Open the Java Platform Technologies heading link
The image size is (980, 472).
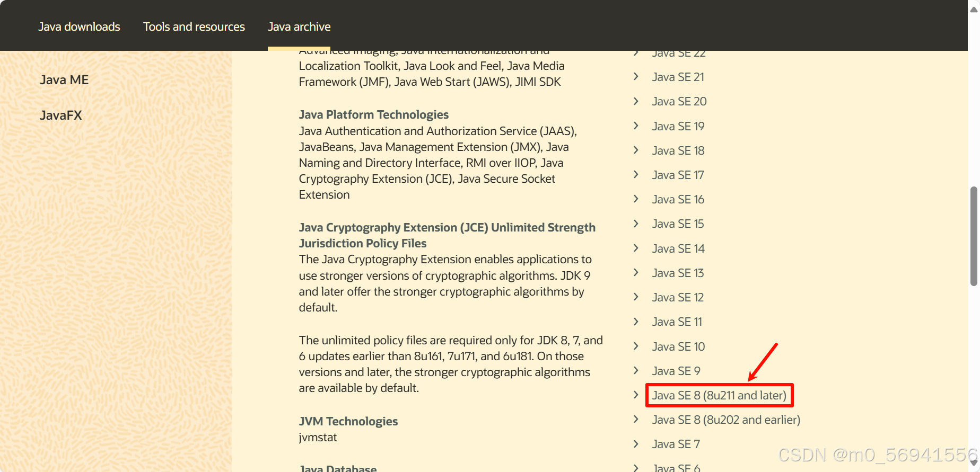[x=374, y=114]
